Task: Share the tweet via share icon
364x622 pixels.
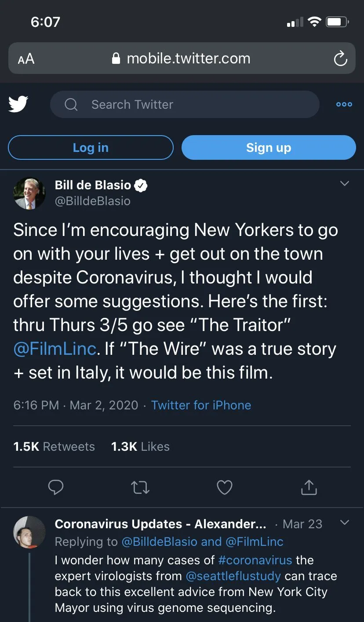Action: pyautogui.click(x=309, y=487)
